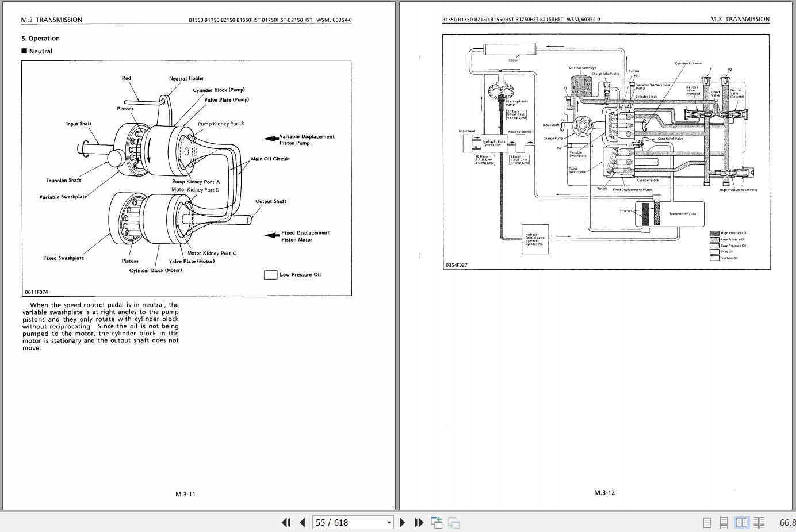Go to the previous page

click(x=303, y=522)
